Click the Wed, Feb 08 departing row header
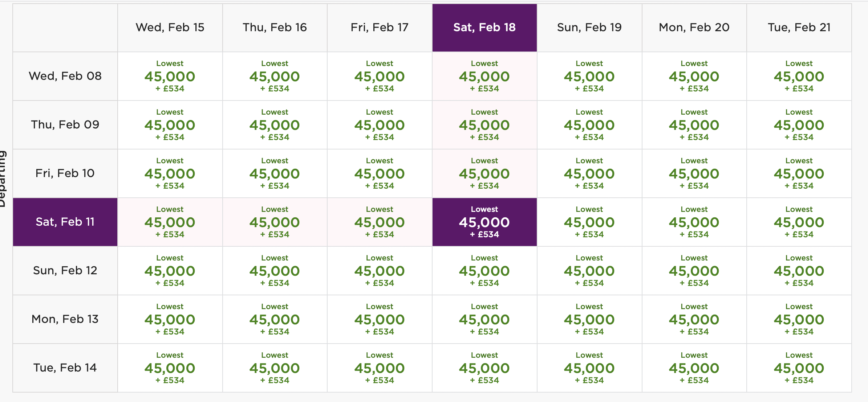 pos(65,76)
